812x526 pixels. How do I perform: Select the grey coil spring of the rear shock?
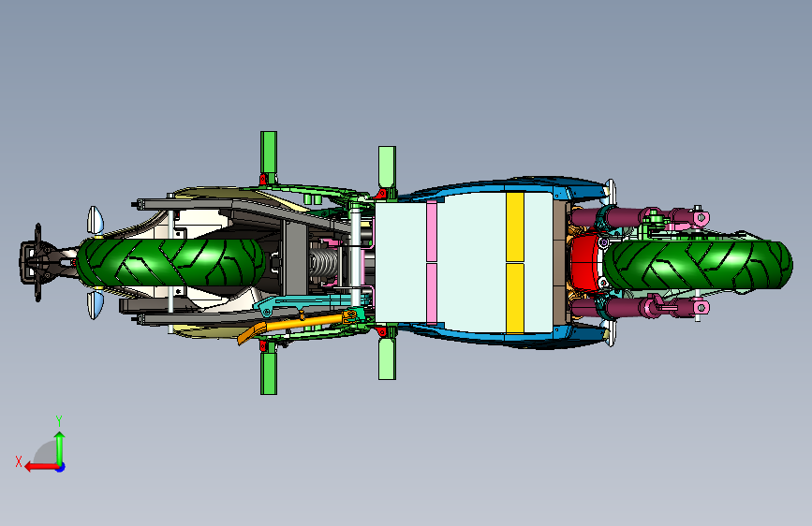(x=324, y=262)
